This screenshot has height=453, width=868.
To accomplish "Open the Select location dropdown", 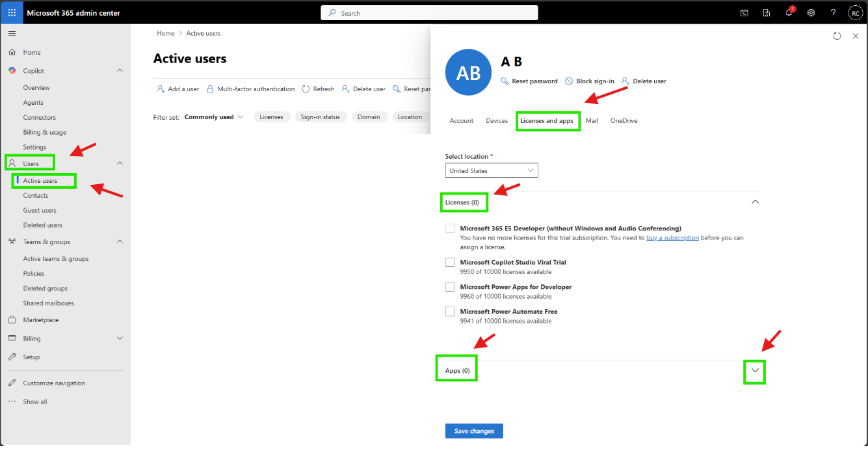I will [492, 171].
